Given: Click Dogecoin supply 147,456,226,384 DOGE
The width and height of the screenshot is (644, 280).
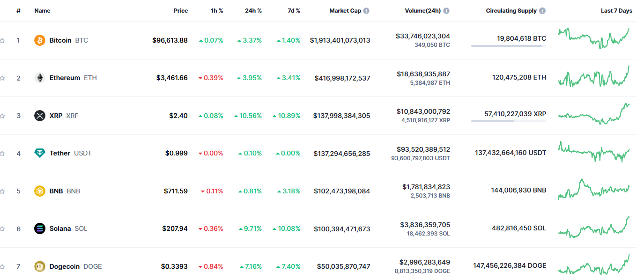Looking at the screenshot, I should 510,265.
